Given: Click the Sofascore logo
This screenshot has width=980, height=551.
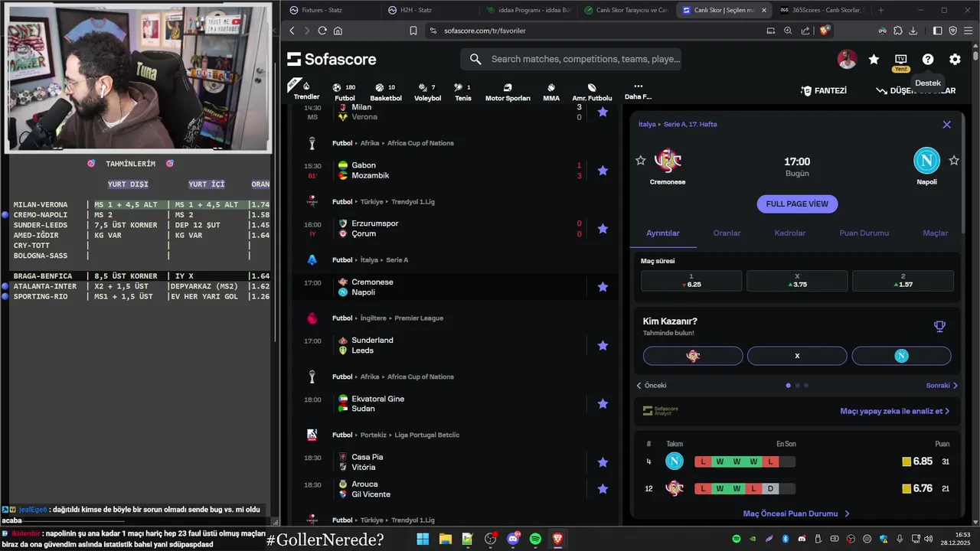Looking at the screenshot, I should click(332, 59).
